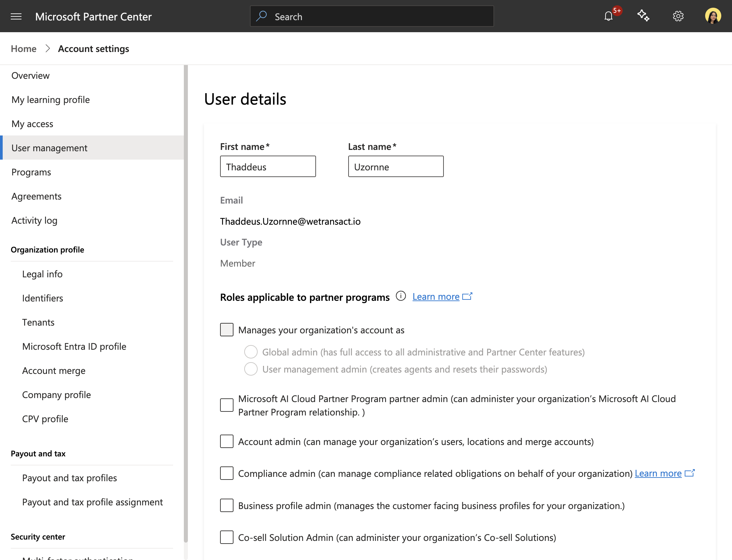Check the Account admin checkbox
Screen dimensions: 732x560
tap(227, 441)
